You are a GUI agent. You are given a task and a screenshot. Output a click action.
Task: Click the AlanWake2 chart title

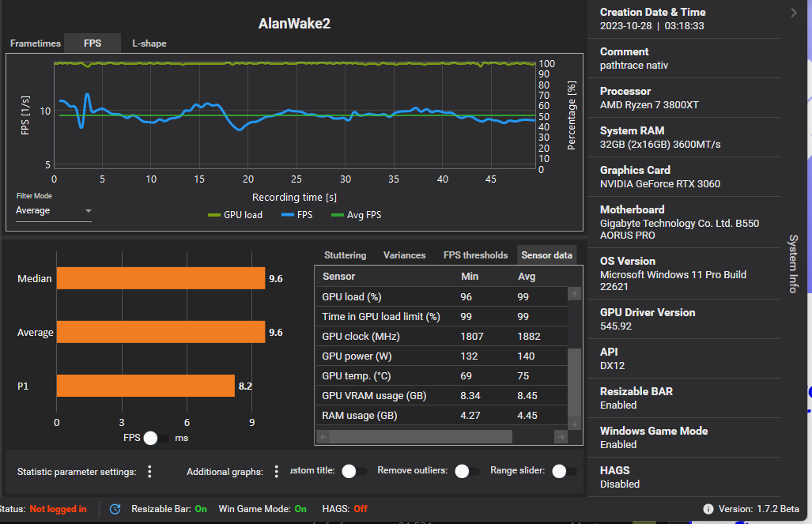point(294,23)
